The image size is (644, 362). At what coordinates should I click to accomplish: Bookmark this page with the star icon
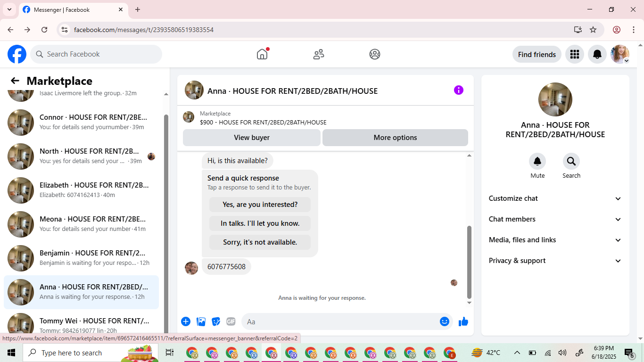pos(593,30)
